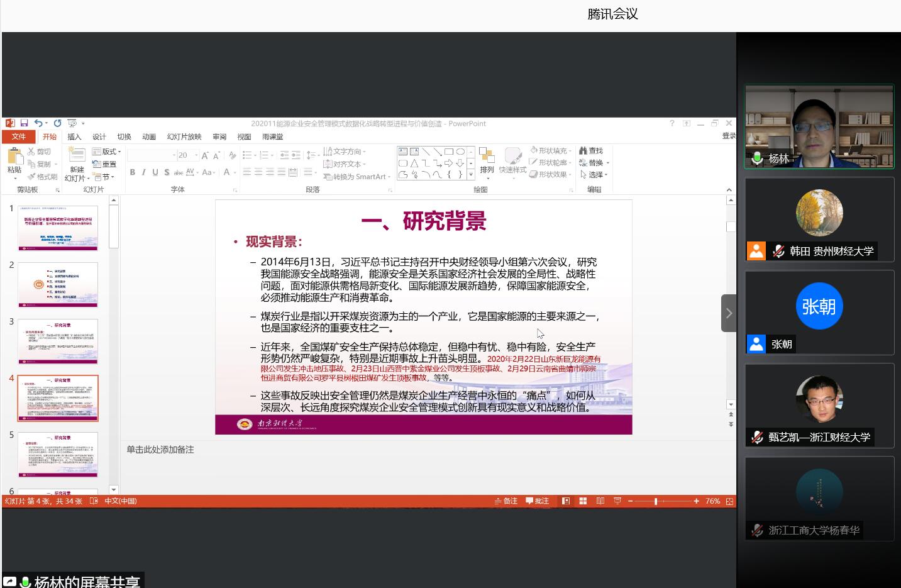Toggle the Comments (批注) pane
Viewport: 901px width, 588px height.
pos(537,501)
